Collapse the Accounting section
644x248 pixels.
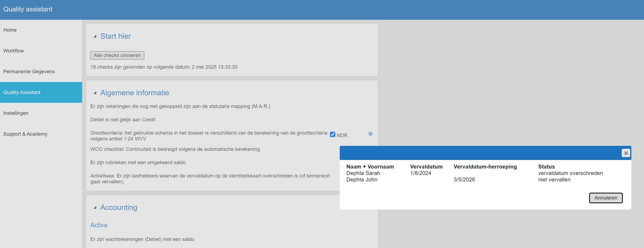(95, 208)
